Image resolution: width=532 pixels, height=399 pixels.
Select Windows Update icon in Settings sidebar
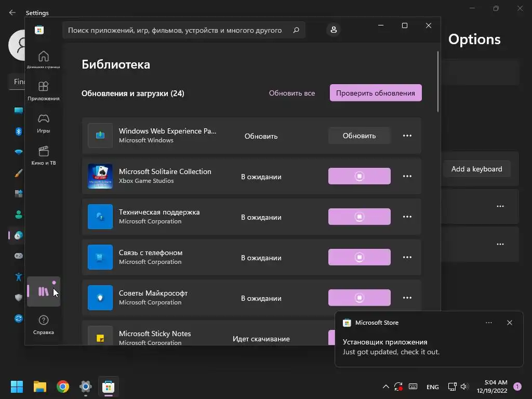pyautogui.click(x=19, y=318)
